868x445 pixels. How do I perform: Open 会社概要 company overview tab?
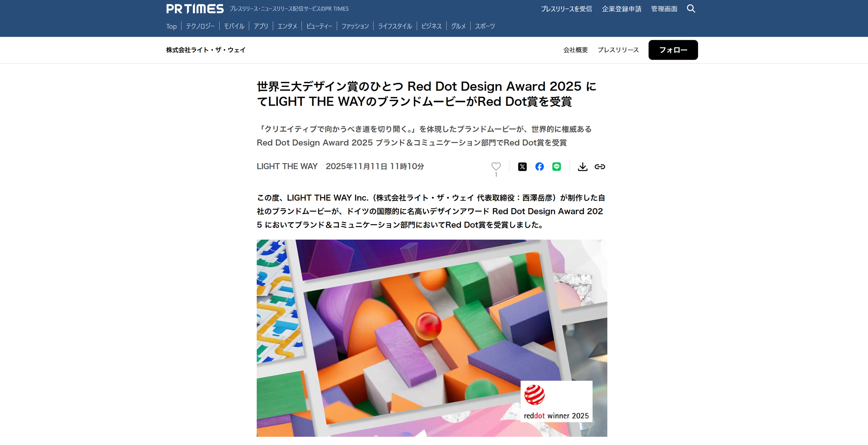(x=575, y=50)
